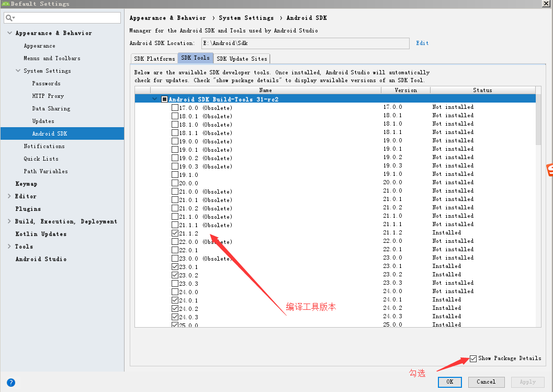
Task: Open Keymap settings
Action: pyautogui.click(x=26, y=184)
